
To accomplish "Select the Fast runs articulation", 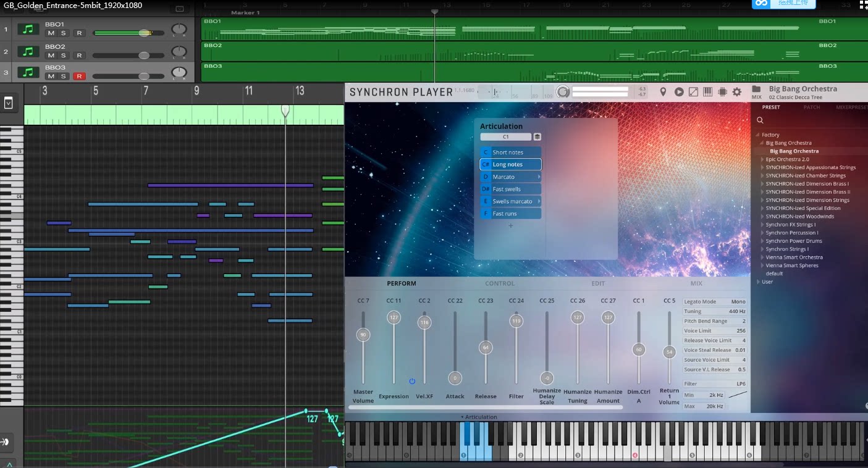I will pyautogui.click(x=510, y=214).
